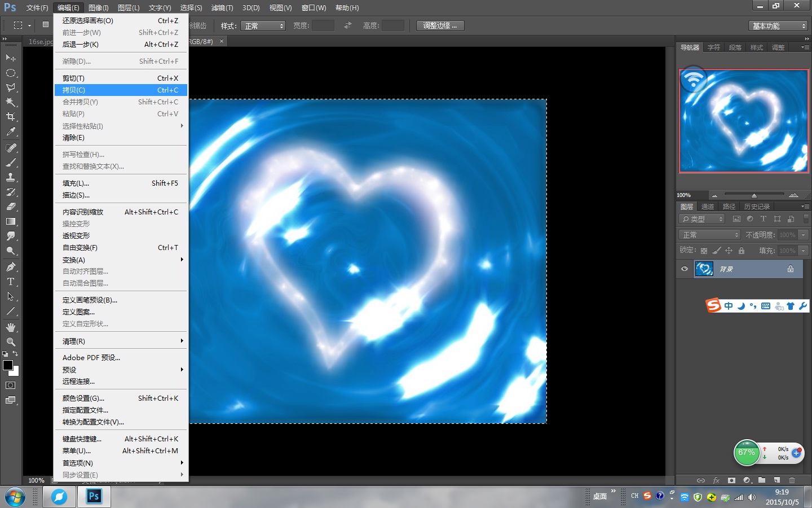The width and height of the screenshot is (812, 508).
Task: Toggle lock position icon
Action: pos(729,251)
